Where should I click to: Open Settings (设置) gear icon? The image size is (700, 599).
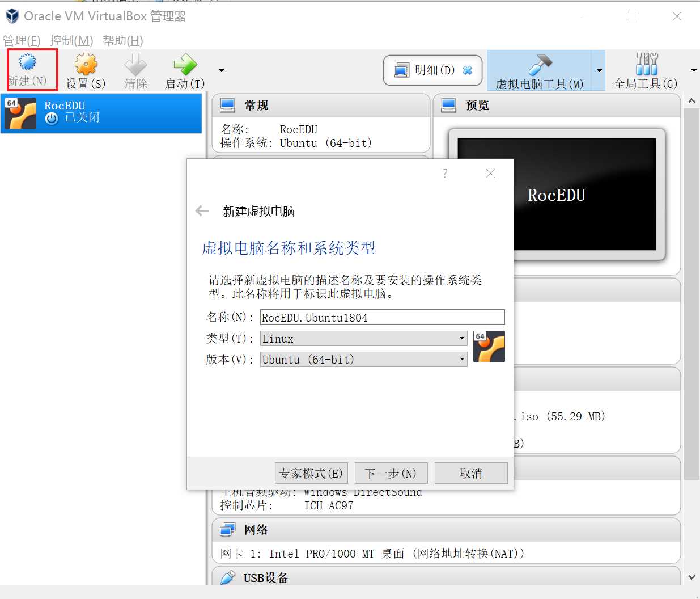(86, 64)
